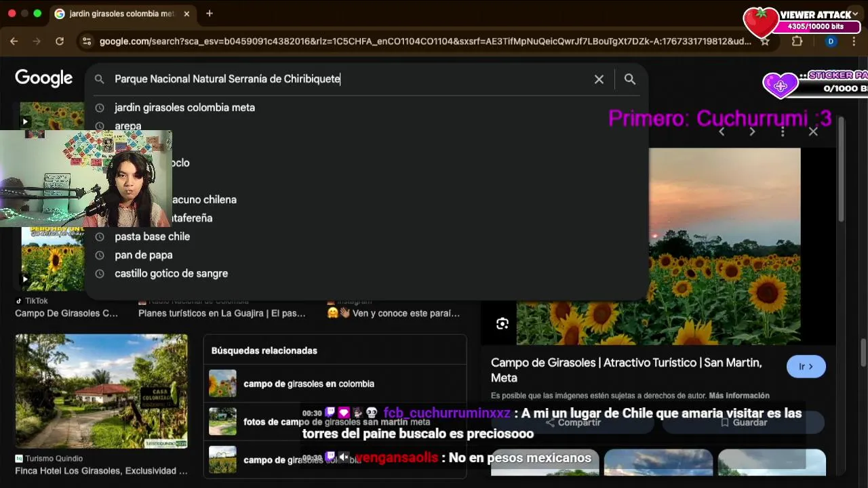
Task: Click the search box with Parque Nacional text
Action: click(x=349, y=79)
